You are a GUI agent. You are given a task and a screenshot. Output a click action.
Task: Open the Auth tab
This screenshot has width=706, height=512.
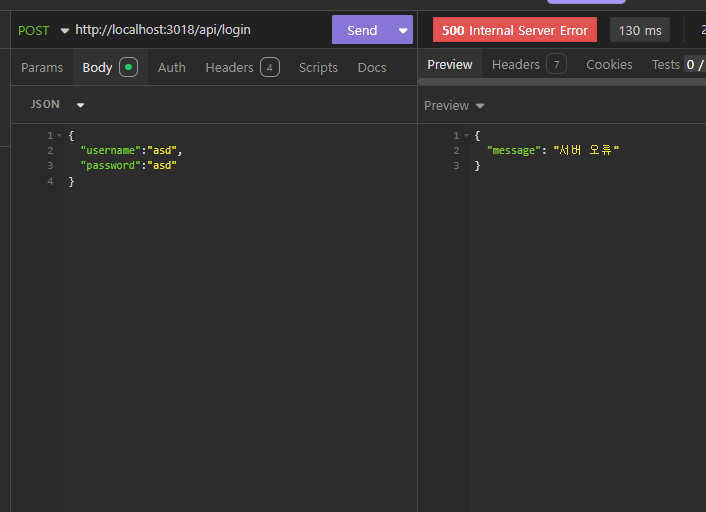coord(172,68)
